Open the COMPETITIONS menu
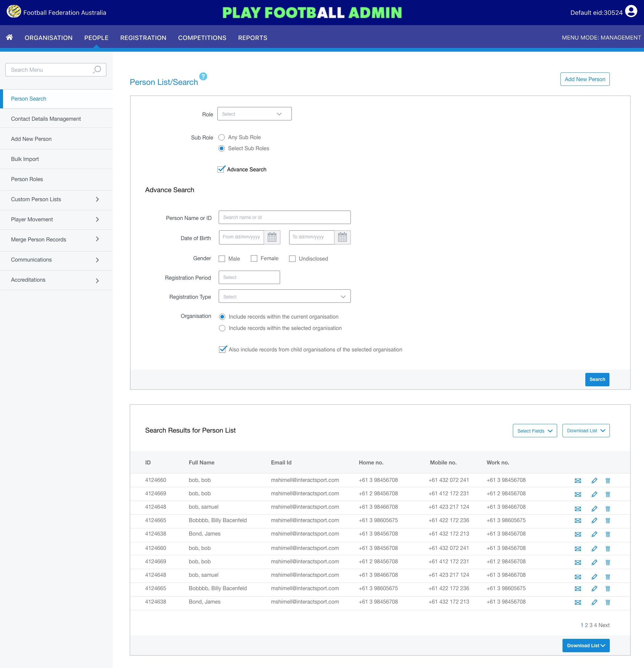Viewport: 644px width, 668px height. pos(202,38)
